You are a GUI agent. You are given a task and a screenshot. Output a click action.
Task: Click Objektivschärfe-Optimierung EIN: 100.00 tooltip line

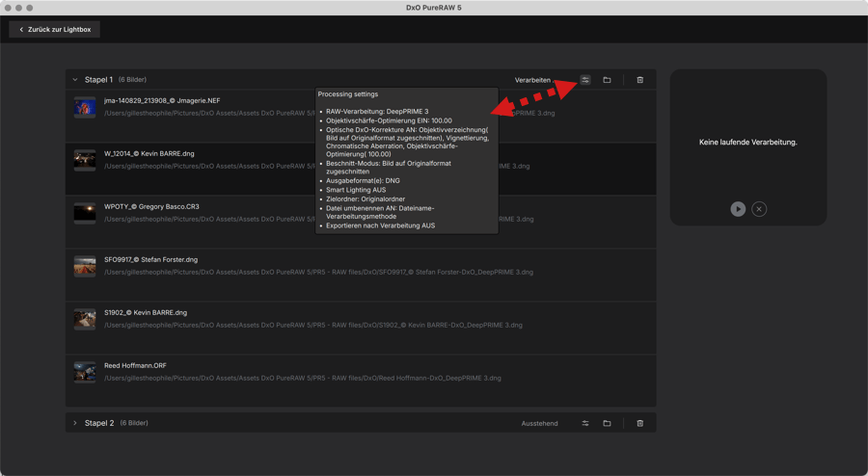[x=389, y=120]
